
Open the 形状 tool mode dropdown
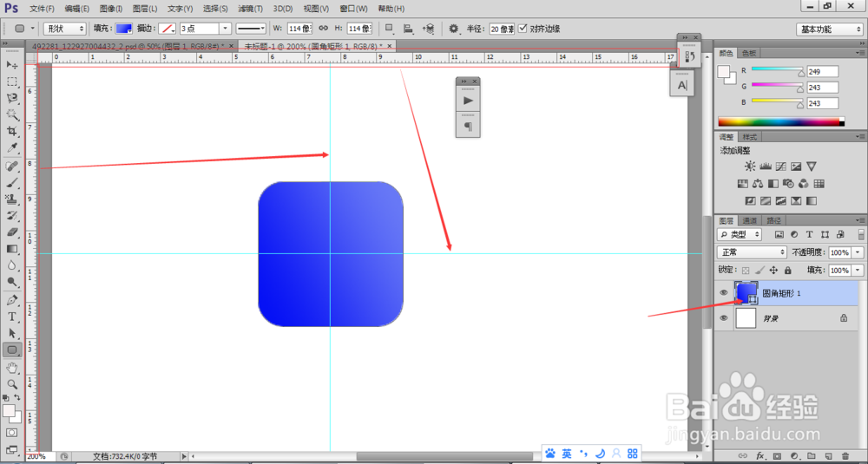coord(65,29)
